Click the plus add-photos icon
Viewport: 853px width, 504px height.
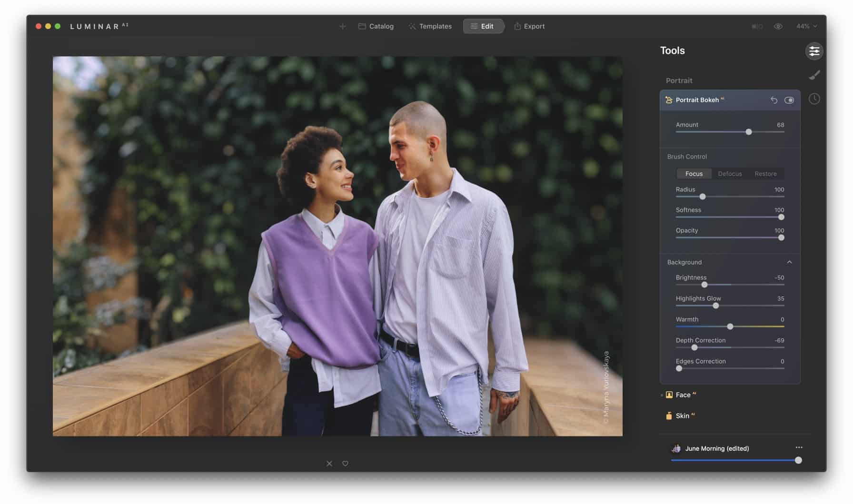click(x=342, y=26)
